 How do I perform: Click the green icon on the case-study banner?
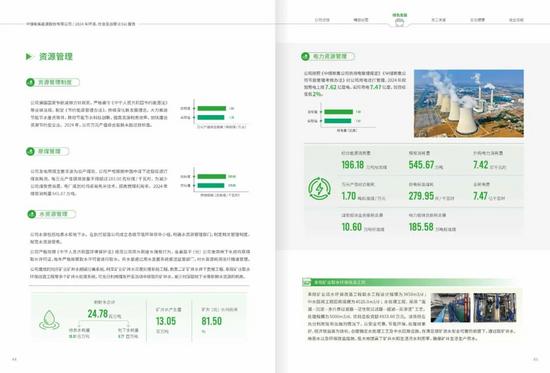(x=307, y=282)
